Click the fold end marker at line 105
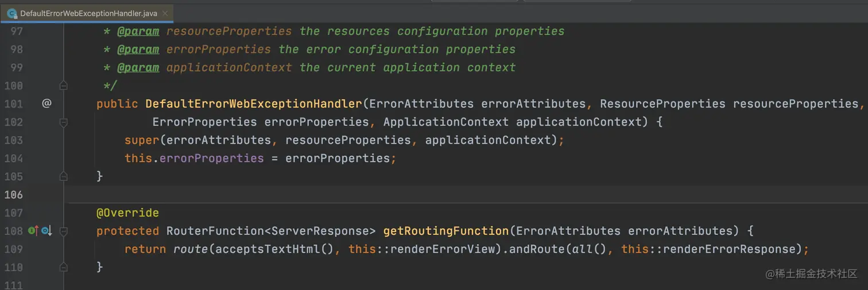The image size is (868, 290). pos(64,177)
